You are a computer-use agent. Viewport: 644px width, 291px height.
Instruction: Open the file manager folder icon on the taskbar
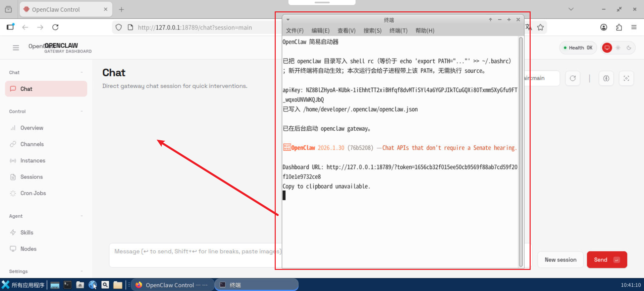click(118, 285)
